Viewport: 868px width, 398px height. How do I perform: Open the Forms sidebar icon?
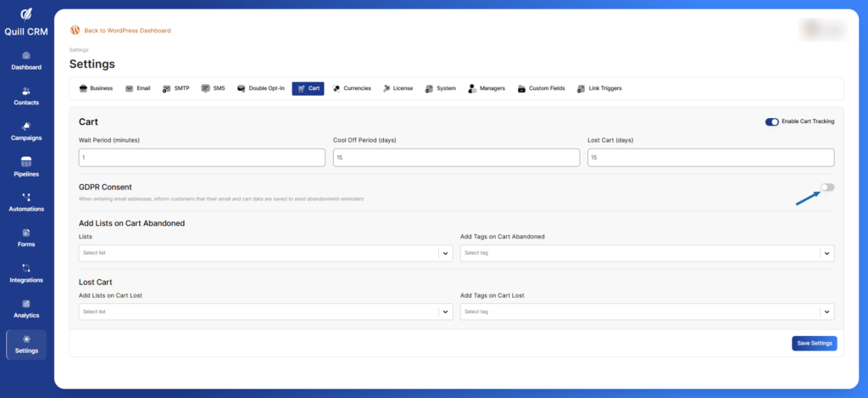[x=25, y=233]
